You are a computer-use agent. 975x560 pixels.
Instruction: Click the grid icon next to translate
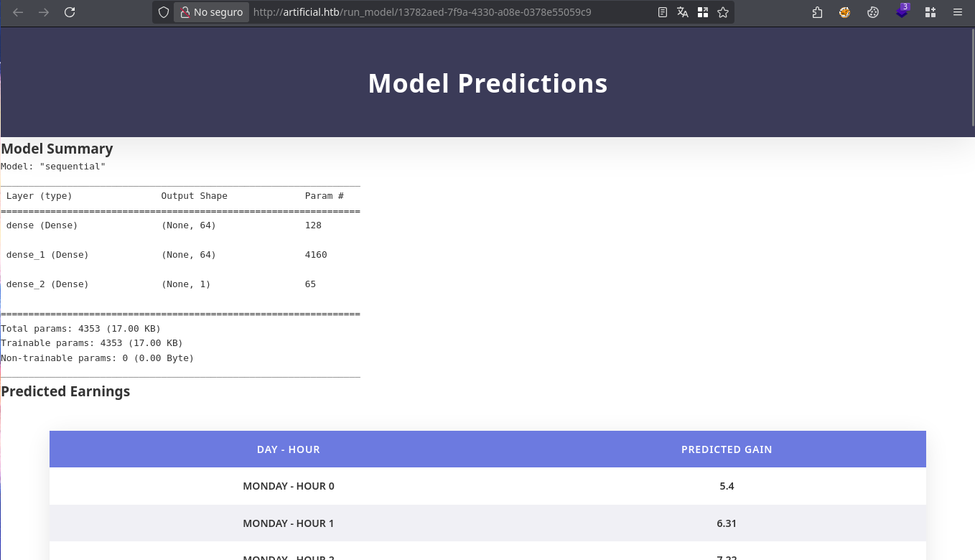click(x=703, y=12)
